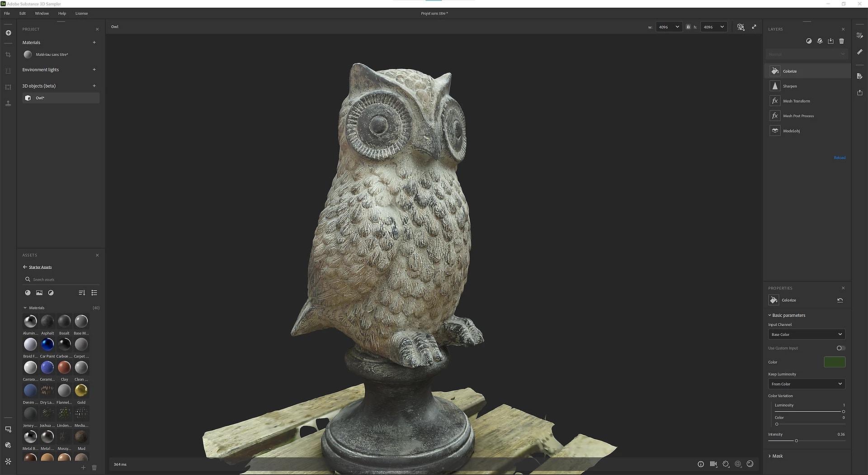The image size is (868, 475).
Task: Open asset sort options
Action: (x=82, y=293)
